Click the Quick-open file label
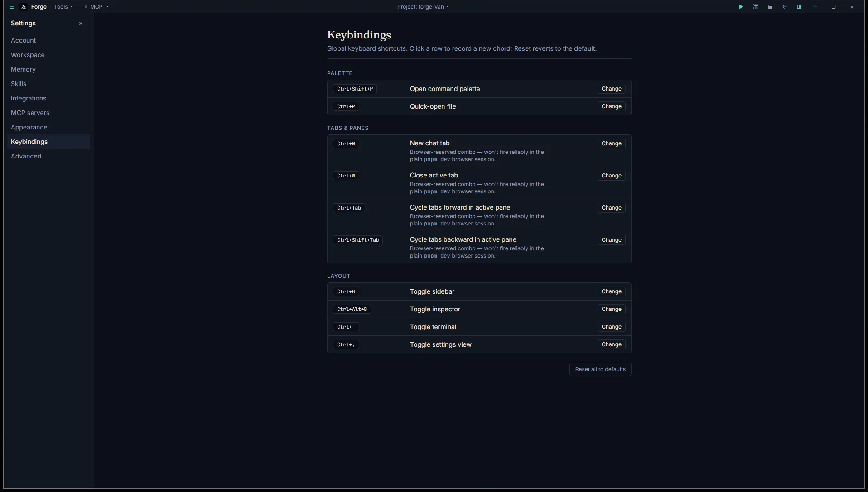868x492 pixels. coord(433,106)
